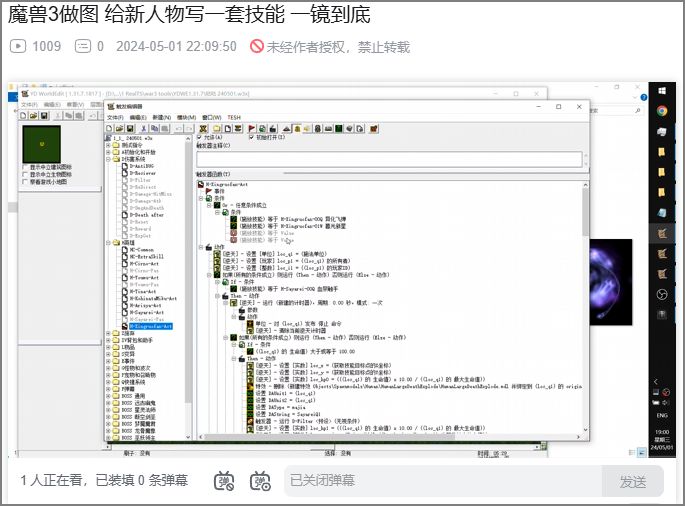Open the 窗口(W) menu in trigger editor
Viewport: 685px width, 506px height.
point(212,117)
